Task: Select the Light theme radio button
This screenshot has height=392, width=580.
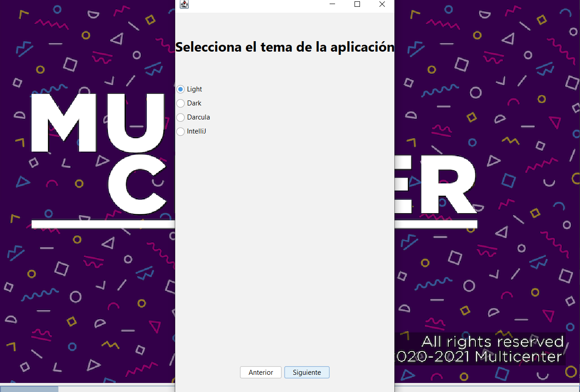Action: click(x=181, y=89)
